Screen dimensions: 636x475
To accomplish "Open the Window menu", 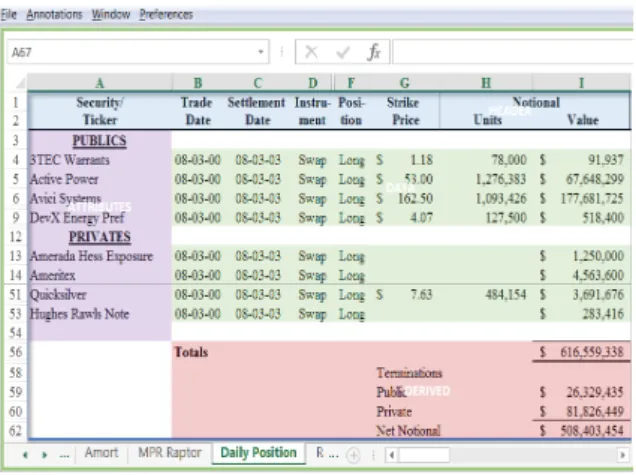I will point(111,15).
